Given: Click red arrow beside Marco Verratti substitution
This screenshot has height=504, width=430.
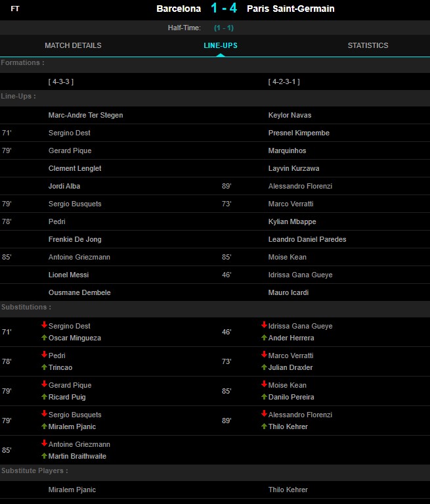Looking at the screenshot, I should (264, 355).
